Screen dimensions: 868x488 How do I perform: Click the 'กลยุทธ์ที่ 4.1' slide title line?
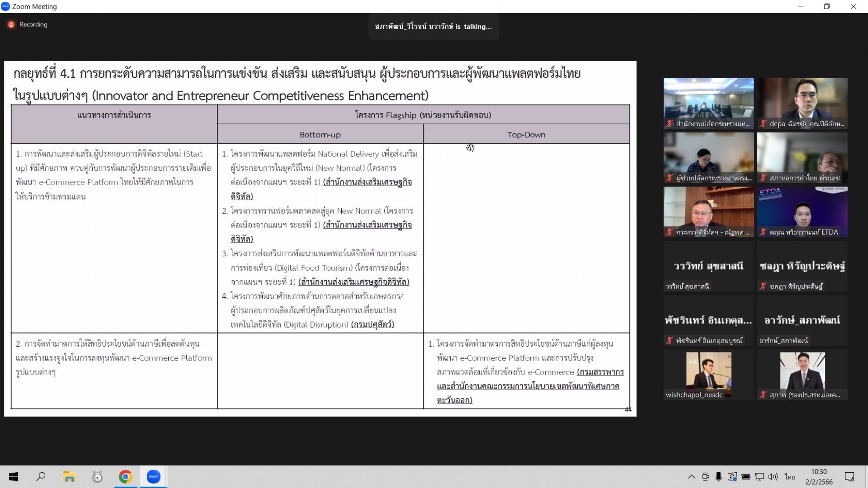[297, 73]
